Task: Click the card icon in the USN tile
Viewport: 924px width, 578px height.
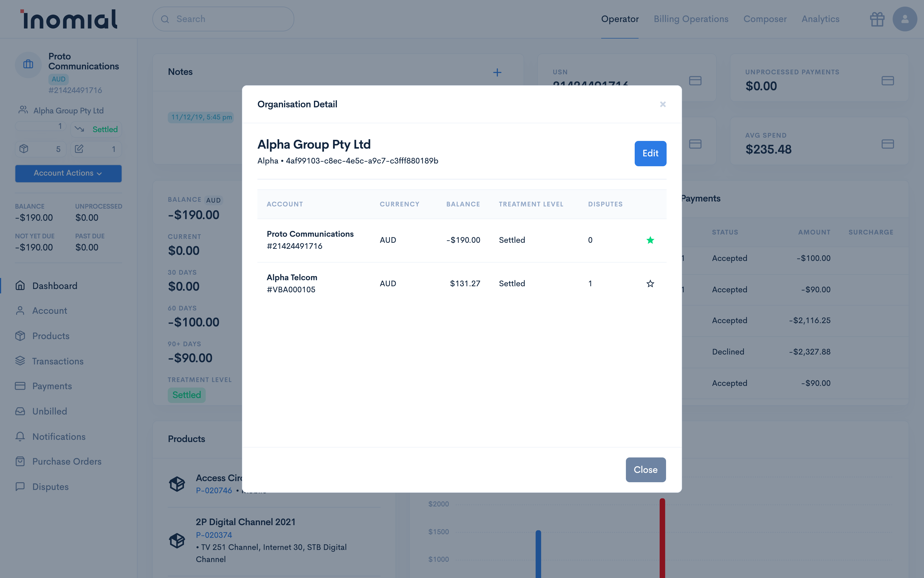Action: tap(695, 81)
